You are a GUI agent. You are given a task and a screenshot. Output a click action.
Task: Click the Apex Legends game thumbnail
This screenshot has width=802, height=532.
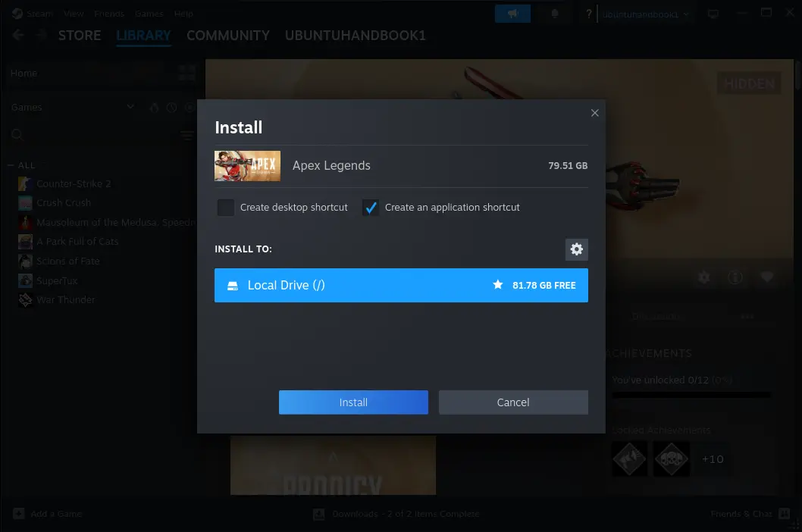click(x=247, y=166)
